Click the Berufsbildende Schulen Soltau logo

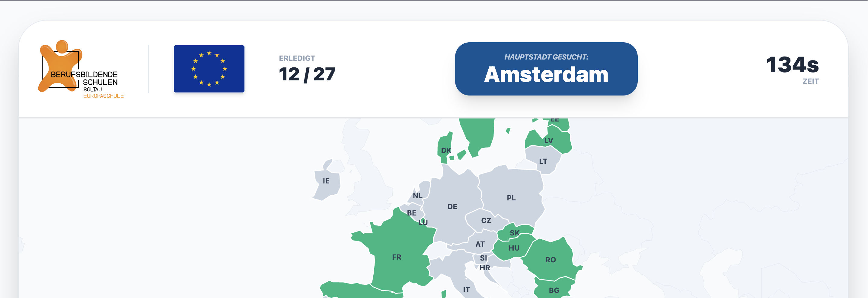pyautogui.click(x=81, y=69)
